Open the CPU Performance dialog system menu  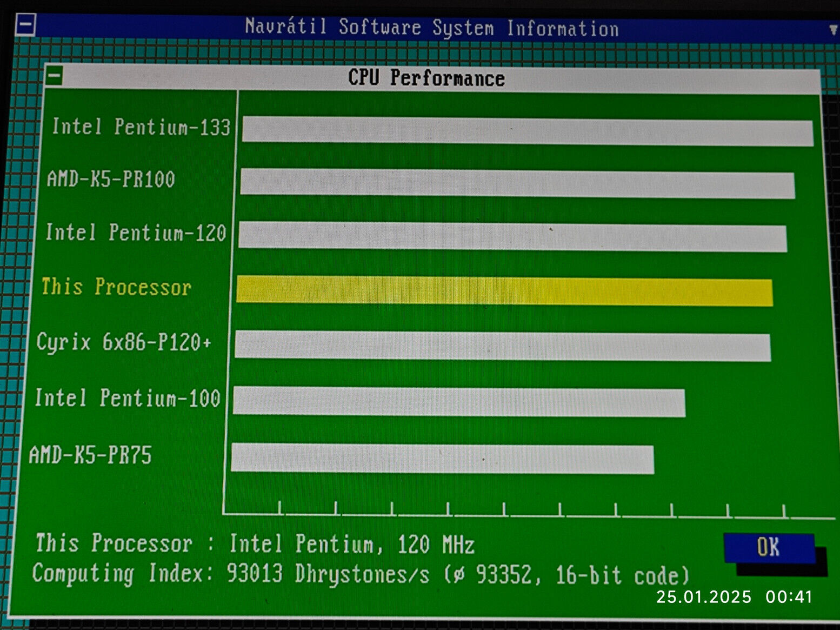click(54, 75)
